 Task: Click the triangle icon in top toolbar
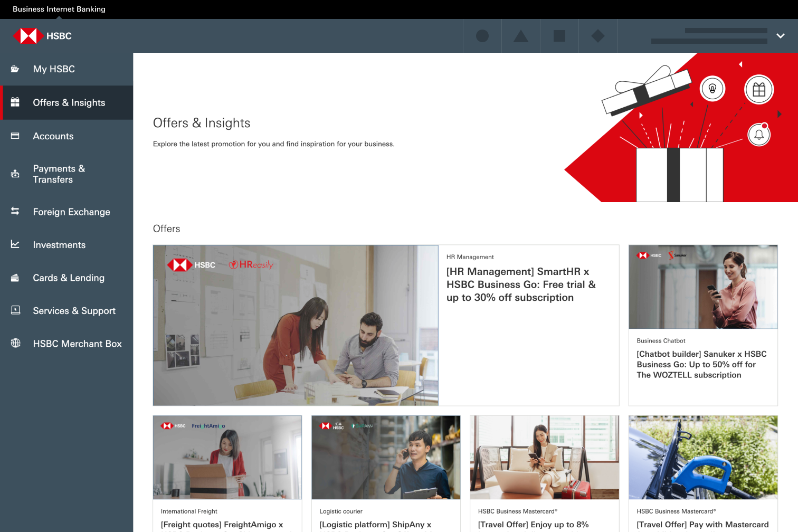[520, 36]
